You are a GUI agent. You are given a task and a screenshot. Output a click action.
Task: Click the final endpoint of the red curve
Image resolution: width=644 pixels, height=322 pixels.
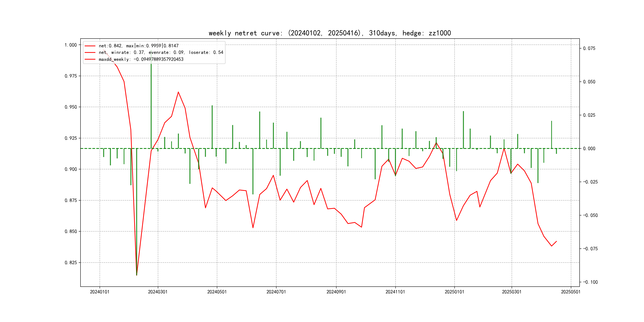(x=557, y=241)
